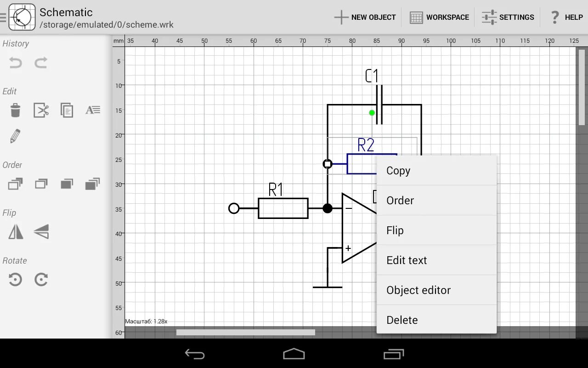The image size is (588, 368).
Task: Tap the op-amp minus input symbol
Action: pyautogui.click(x=349, y=208)
